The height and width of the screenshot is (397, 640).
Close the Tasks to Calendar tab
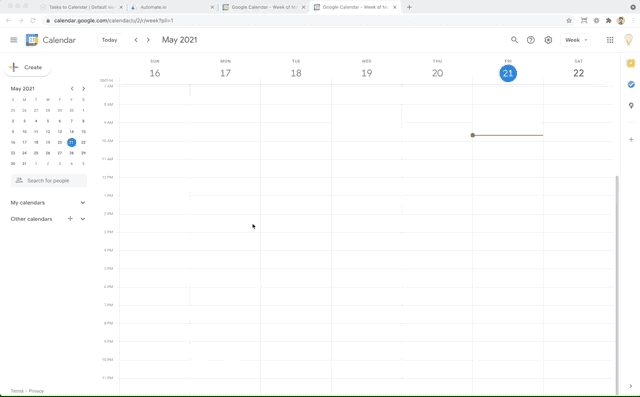coord(121,7)
